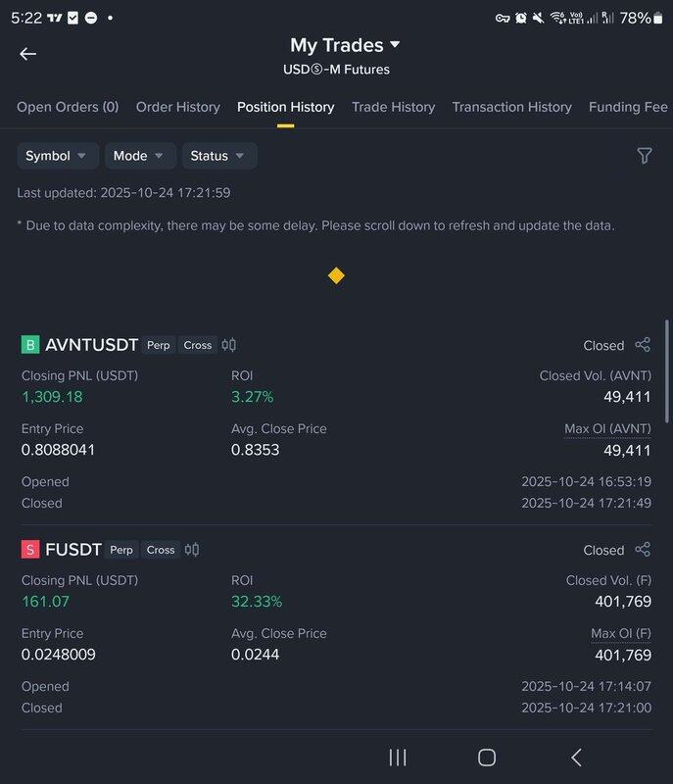Open the Funding Fee tab
Viewport: 673px width, 784px height.
pyautogui.click(x=628, y=107)
